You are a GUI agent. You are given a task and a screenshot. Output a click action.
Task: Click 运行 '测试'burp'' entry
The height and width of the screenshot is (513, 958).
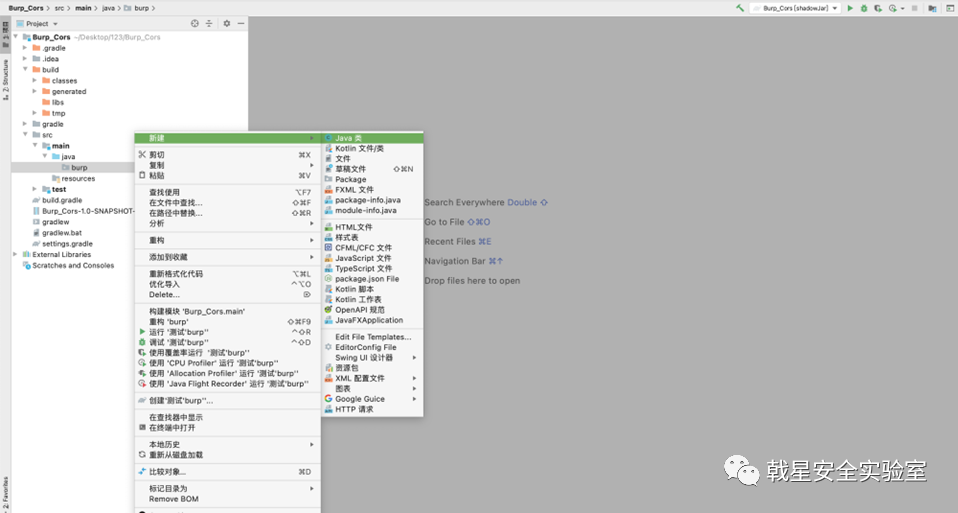point(227,332)
